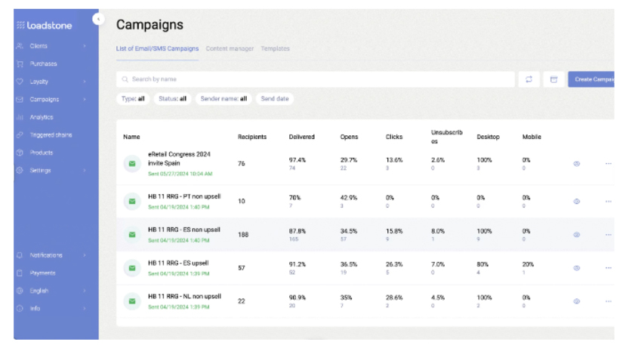Switch to the Templates tab
The height and width of the screenshot is (364, 632).
point(275,49)
